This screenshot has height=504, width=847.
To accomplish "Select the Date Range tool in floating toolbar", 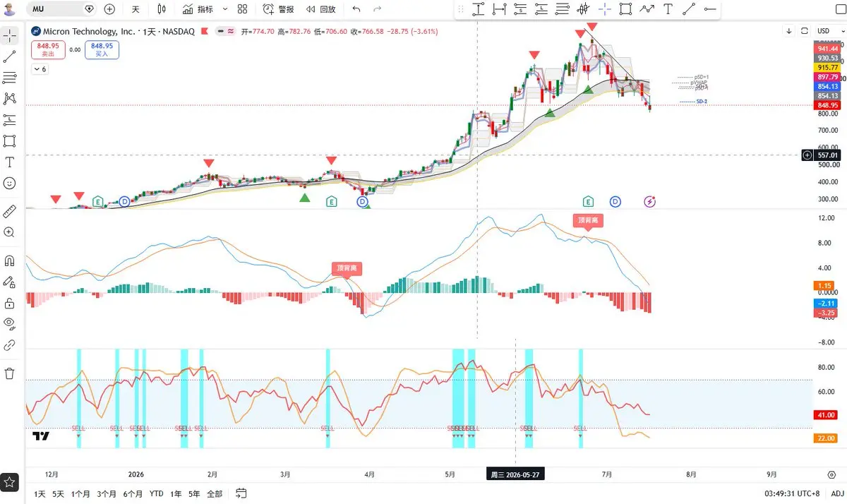I will coord(500,9).
